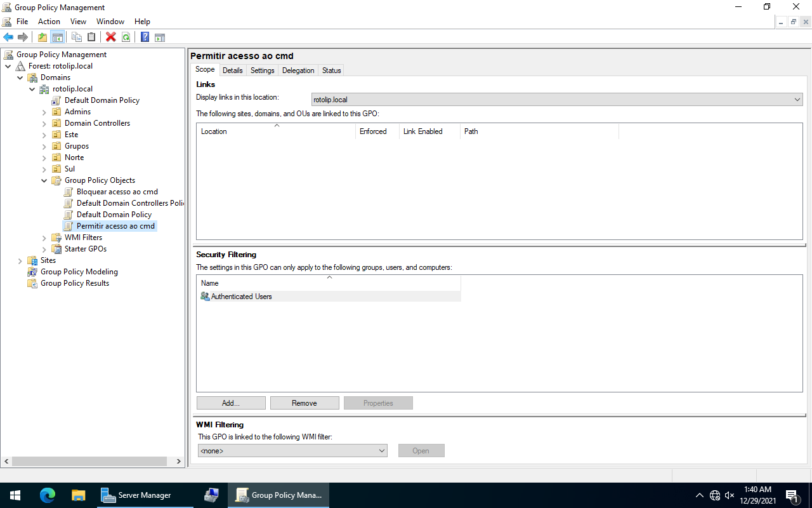The height and width of the screenshot is (508, 812).
Task: Toggle the Show/Hide Console Tree icon
Action: (x=58, y=37)
